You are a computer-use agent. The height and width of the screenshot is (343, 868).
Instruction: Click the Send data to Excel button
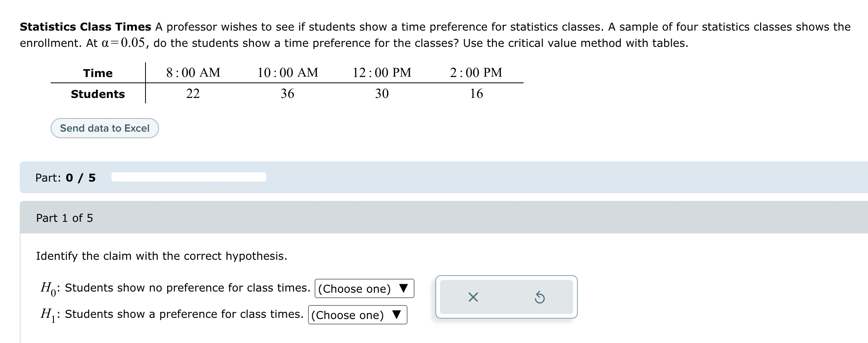[x=104, y=128]
